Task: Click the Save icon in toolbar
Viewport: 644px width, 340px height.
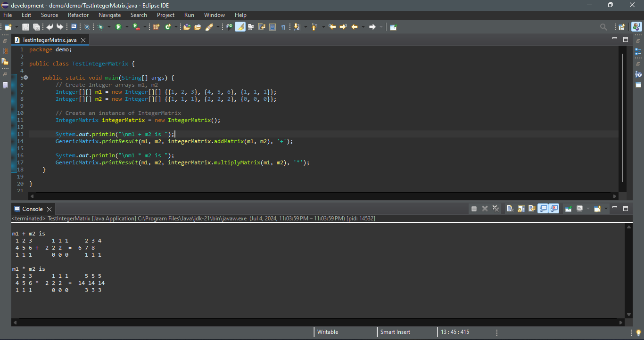Action: click(25, 27)
